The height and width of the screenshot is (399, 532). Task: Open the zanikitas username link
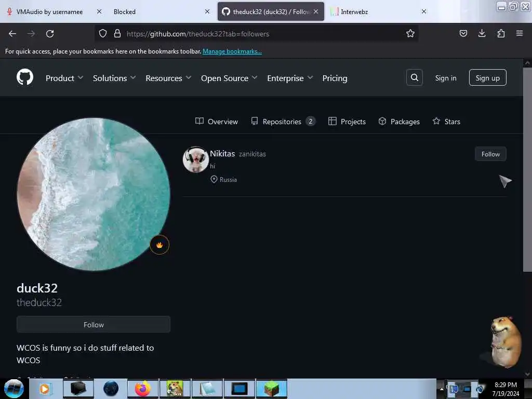click(x=252, y=154)
